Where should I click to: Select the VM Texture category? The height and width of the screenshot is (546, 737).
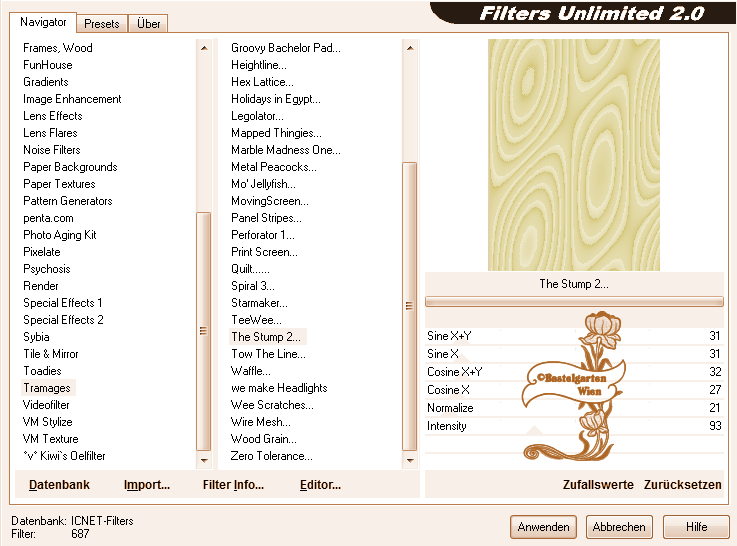50,439
